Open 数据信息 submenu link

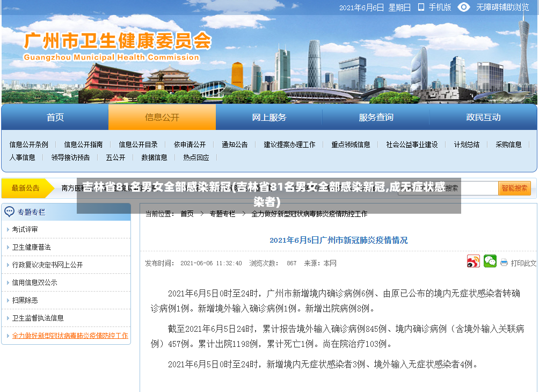(154, 157)
